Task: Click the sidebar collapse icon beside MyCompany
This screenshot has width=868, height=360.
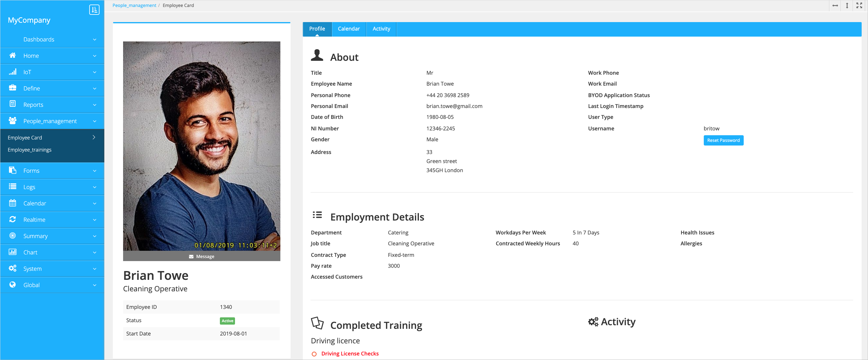Action: click(94, 10)
